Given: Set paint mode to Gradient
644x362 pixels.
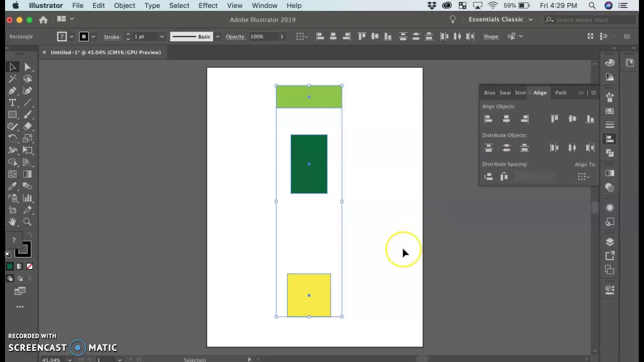Looking at the screenshot, I should 20,266.
